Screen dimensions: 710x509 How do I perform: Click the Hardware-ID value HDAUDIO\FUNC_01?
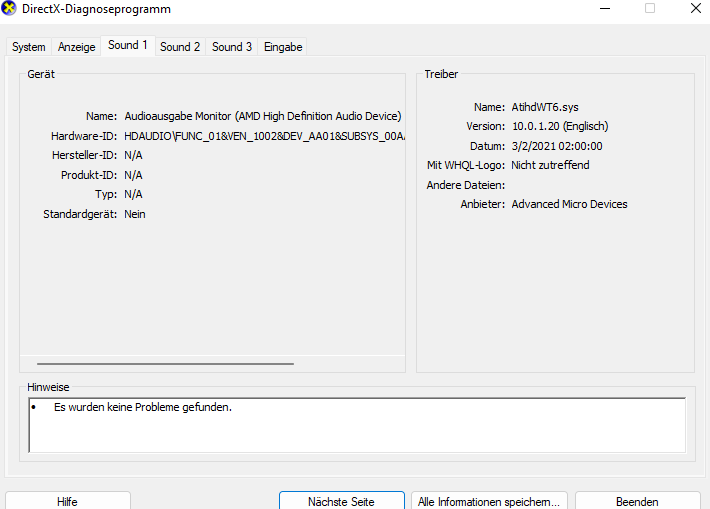click(x=264, y=136)
